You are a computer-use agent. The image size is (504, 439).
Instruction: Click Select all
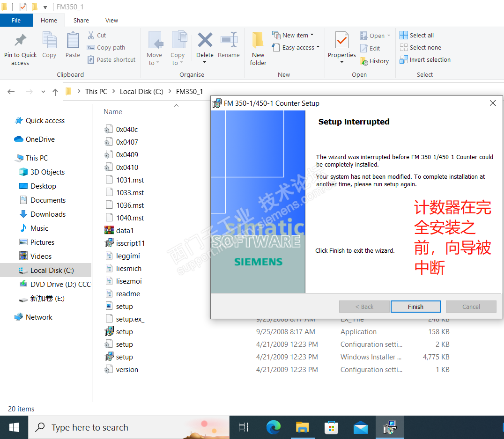coord(416,35)
